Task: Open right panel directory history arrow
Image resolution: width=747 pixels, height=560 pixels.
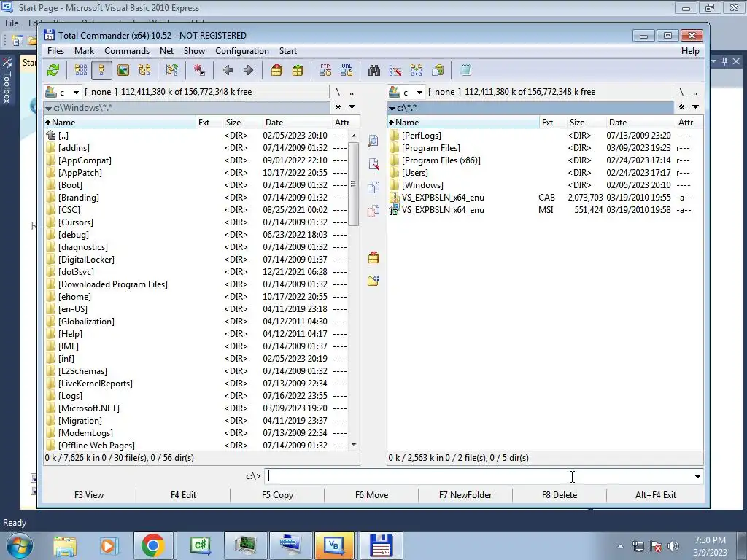Action: pyautogui.click(x=695, y=106)
